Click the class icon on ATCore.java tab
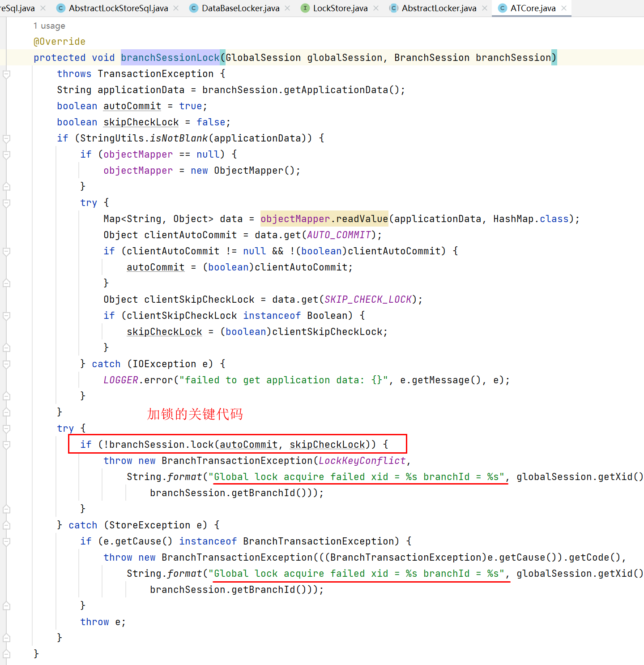 (503, 8)
